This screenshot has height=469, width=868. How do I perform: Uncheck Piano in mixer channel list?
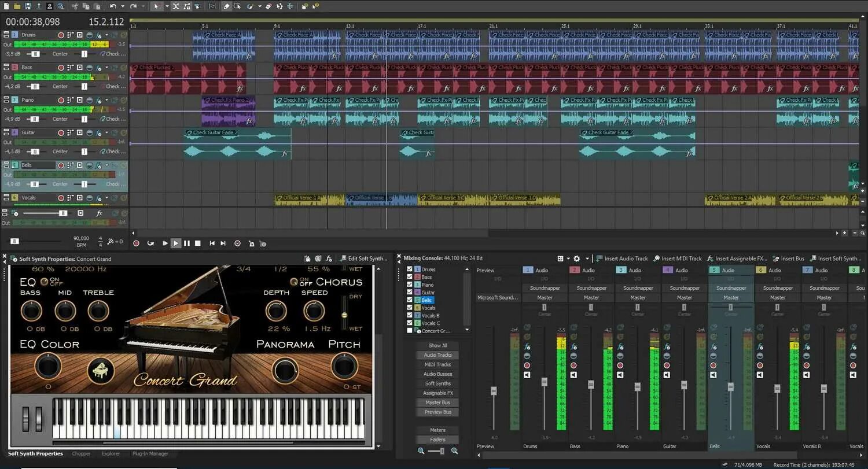click(x=410, y=285)
